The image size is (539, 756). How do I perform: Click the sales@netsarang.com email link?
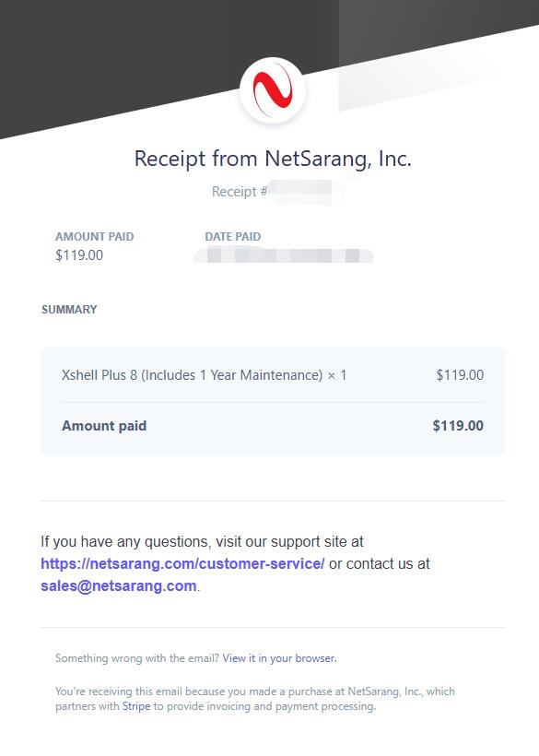pyautogui.click(x=119, y=585)
